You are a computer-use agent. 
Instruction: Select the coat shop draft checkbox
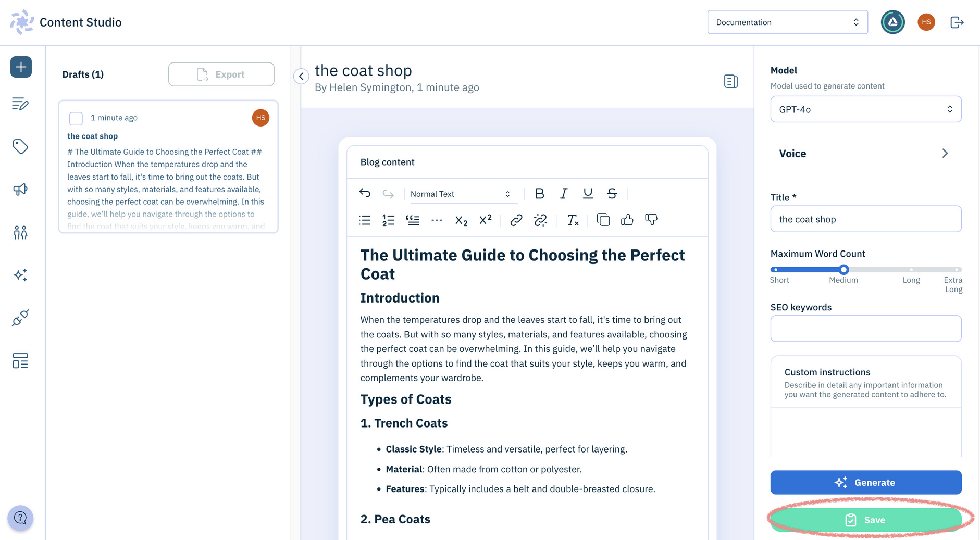coord(76,118)
